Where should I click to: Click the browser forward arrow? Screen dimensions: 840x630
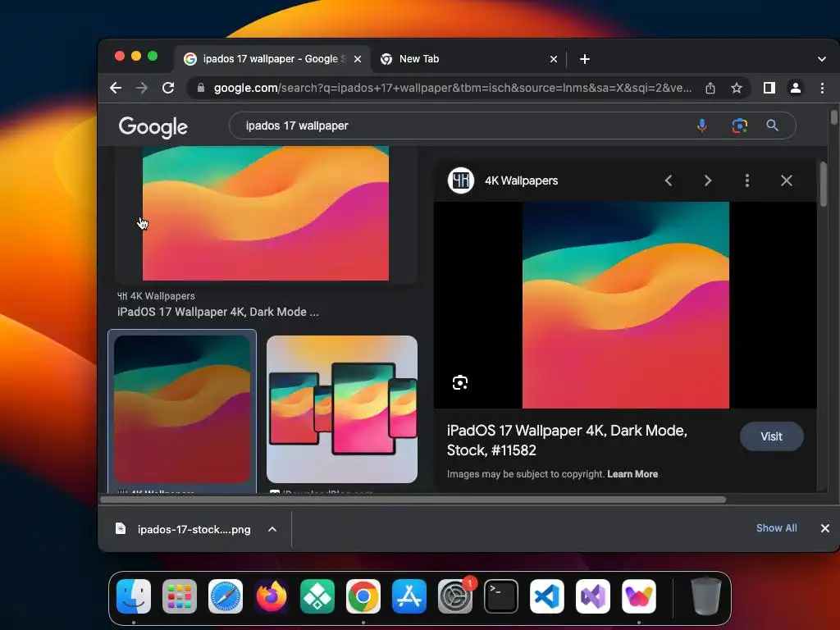pos(142,88)
